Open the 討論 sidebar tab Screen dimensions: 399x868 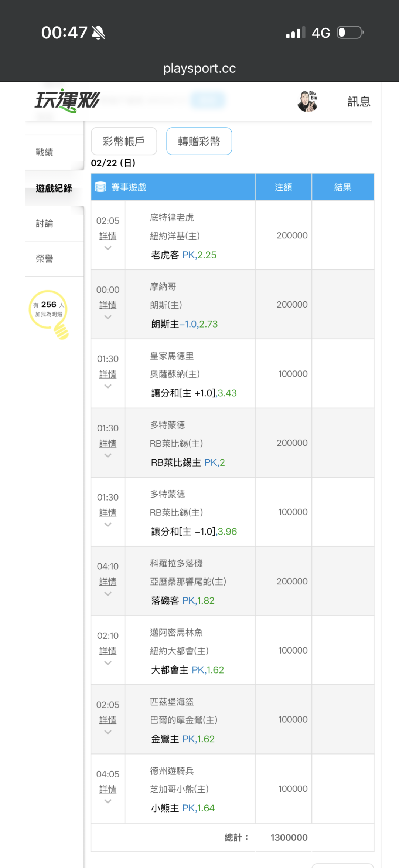[x=45, y=224]
